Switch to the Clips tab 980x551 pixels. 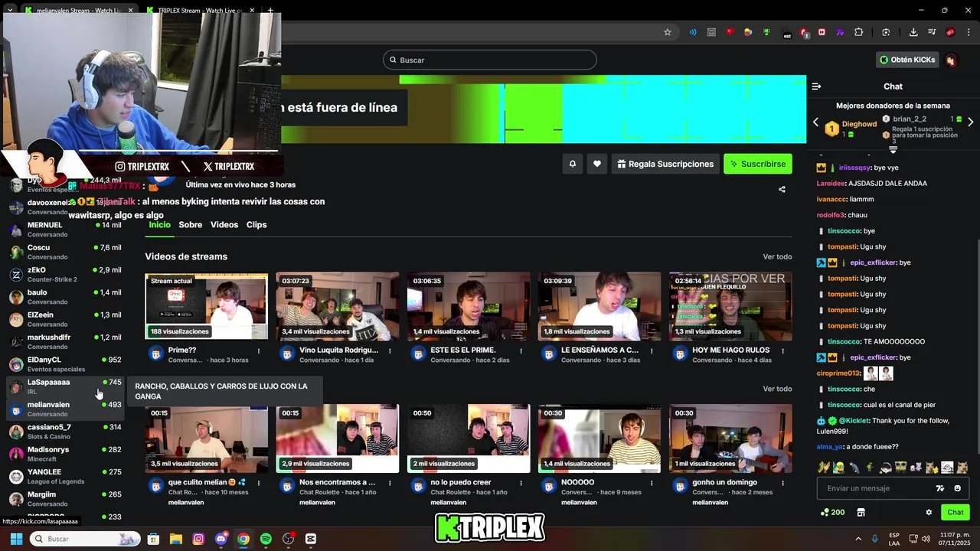(256, 225)
